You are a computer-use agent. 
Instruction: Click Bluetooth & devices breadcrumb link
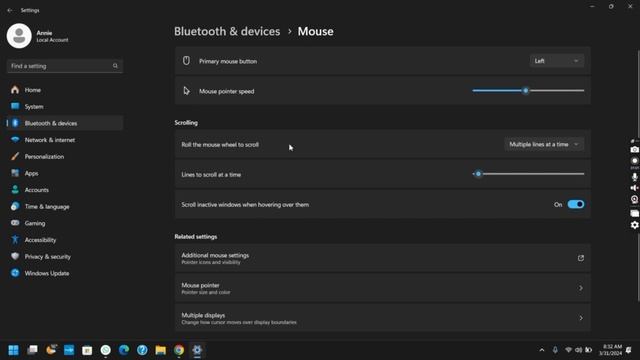(227, 31)
